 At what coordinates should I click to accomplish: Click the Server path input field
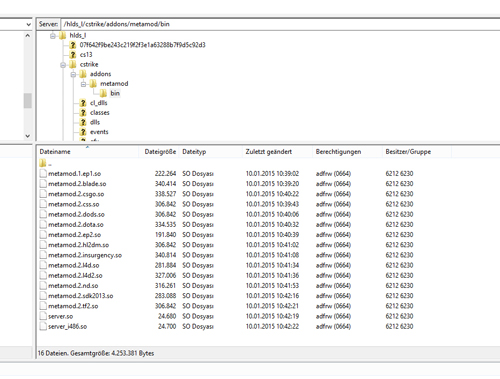coord(280,24)
